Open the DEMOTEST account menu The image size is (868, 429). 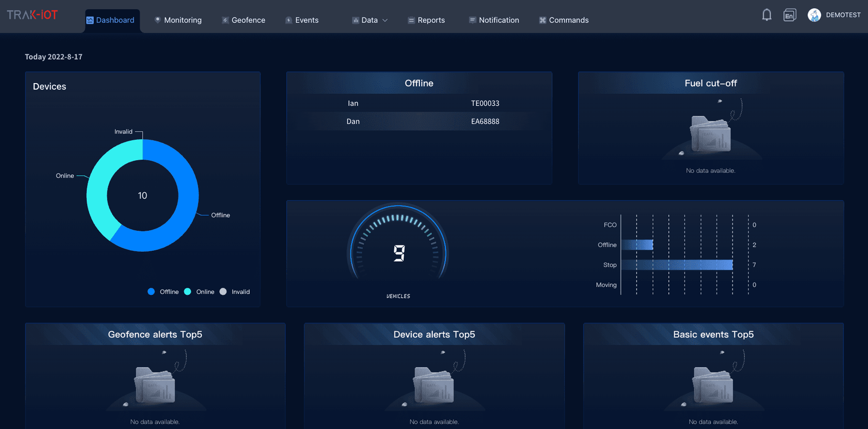843,15
